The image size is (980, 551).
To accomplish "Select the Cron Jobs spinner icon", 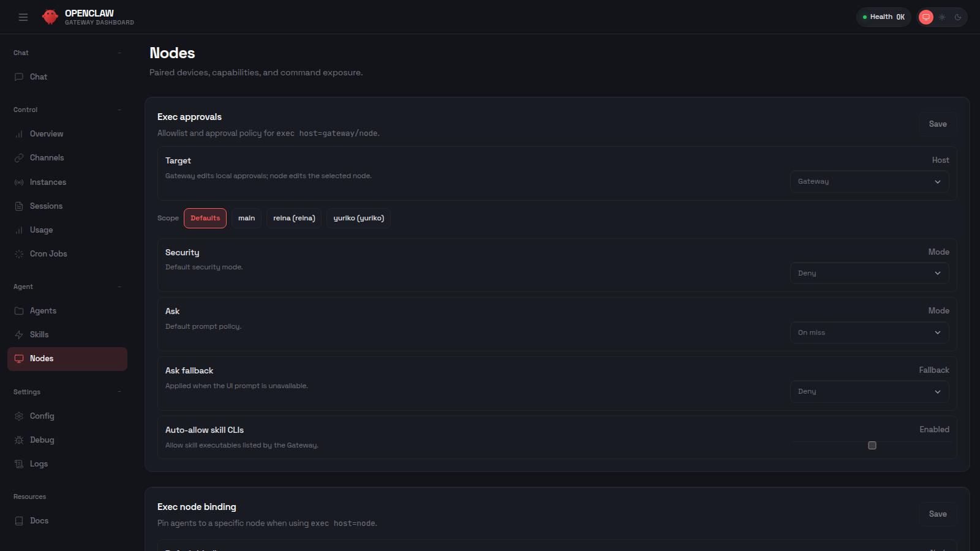I will [x=19, y=253].
